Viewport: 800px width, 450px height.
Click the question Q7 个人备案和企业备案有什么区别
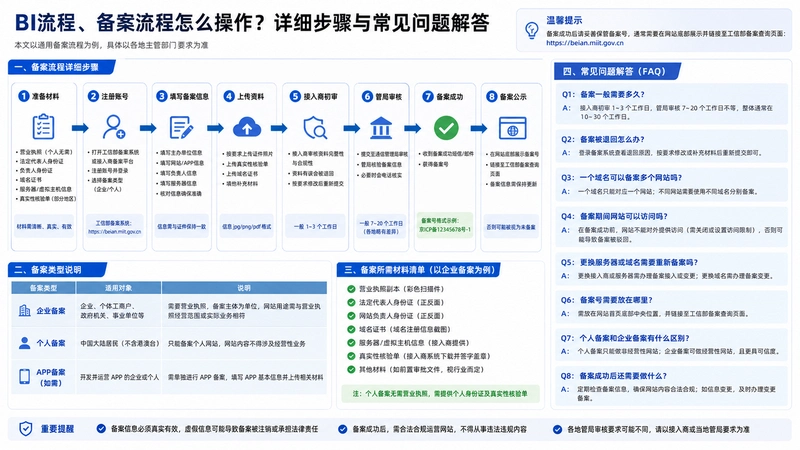[626, 338]
